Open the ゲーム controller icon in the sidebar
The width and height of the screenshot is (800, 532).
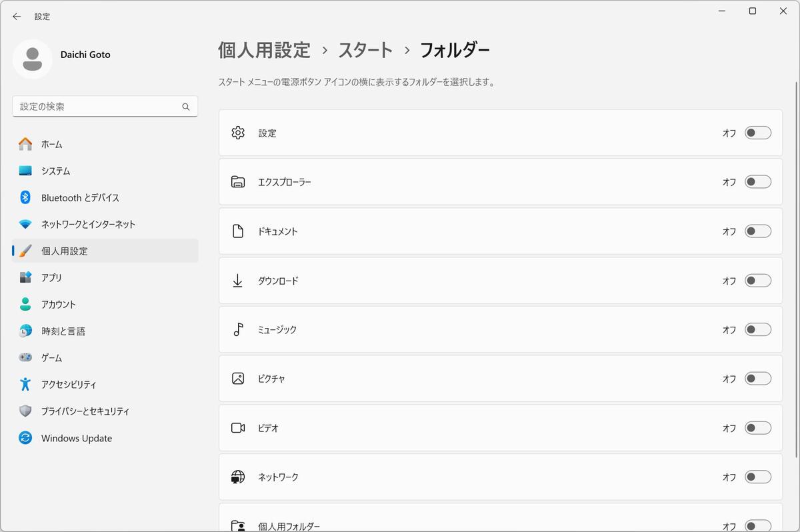coord(25,357)
